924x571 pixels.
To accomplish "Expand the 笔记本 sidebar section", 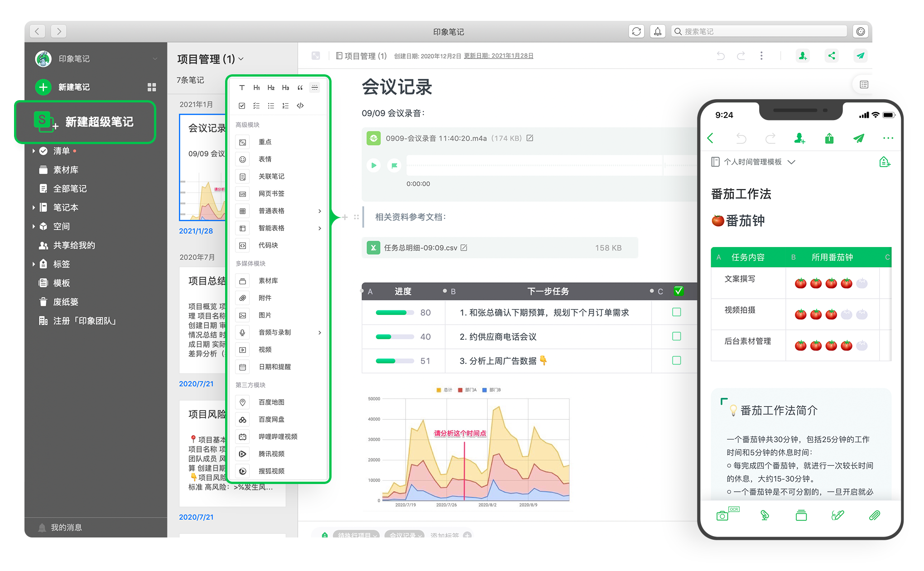I will pyautogui.click(x=34, y=208).
